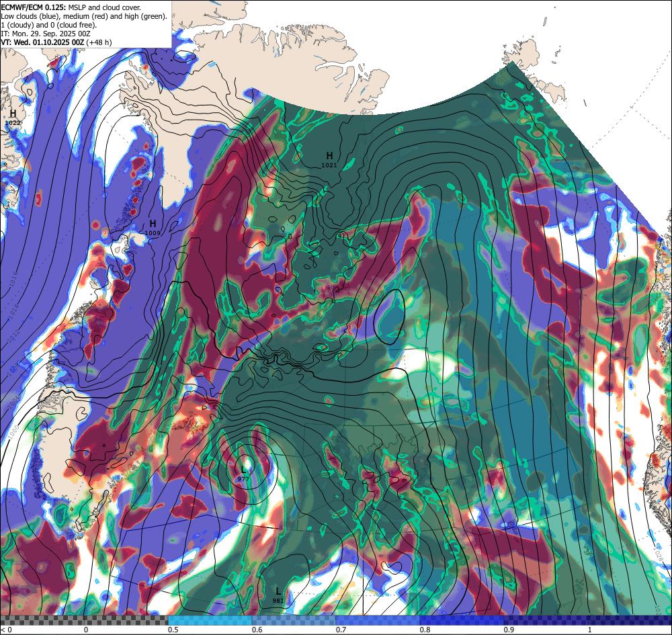672x635 pixels.
Task: Click the L marker above 981
Action: pyautogui.click(x=278, y=591)
